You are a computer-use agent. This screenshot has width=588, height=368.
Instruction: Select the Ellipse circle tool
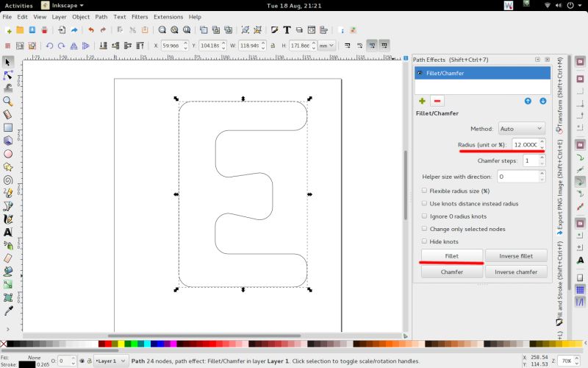click(8, 154)
